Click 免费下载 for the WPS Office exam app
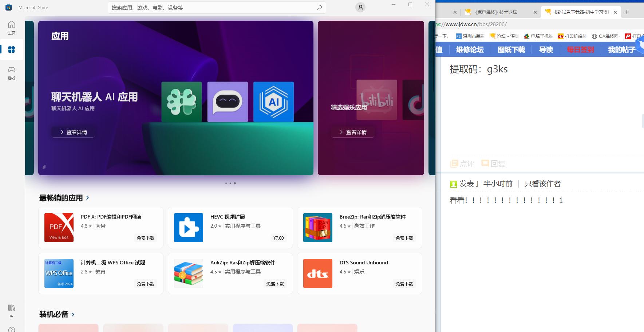 point(146,284)
